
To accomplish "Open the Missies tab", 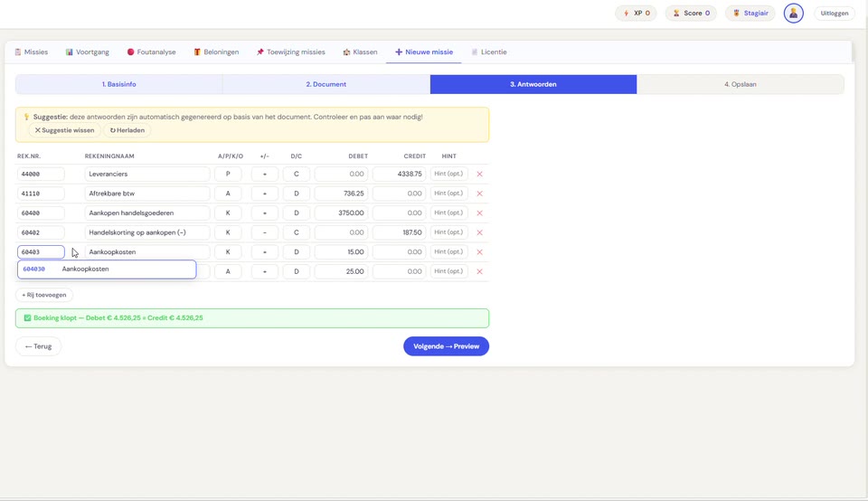I will (x=31, y=52).
